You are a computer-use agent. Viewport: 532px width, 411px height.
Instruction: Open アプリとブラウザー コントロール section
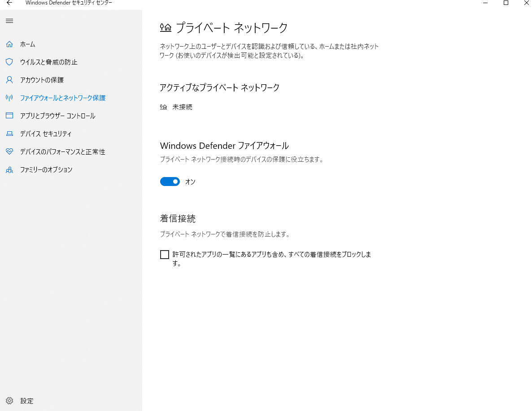tap(9, 116)
